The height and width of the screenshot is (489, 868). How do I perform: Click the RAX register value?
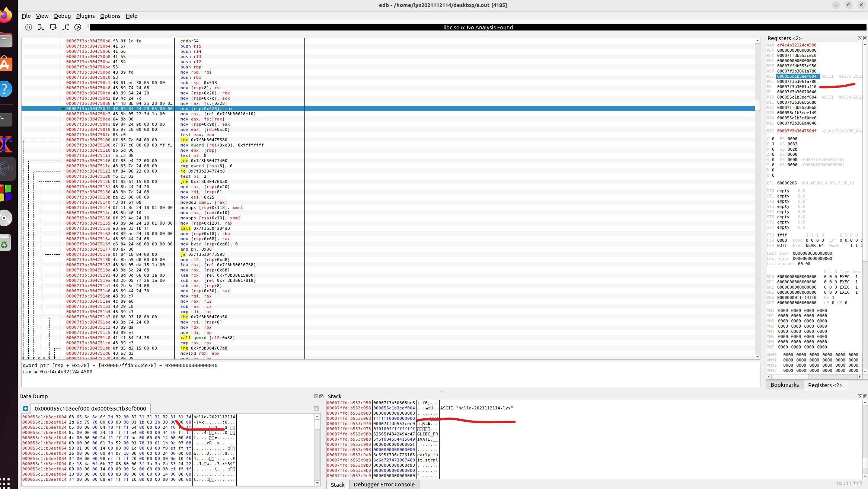(x=797, y=45)
